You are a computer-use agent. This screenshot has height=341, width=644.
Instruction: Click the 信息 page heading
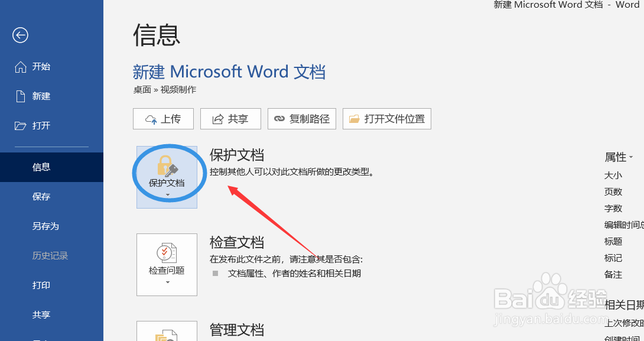157,35
